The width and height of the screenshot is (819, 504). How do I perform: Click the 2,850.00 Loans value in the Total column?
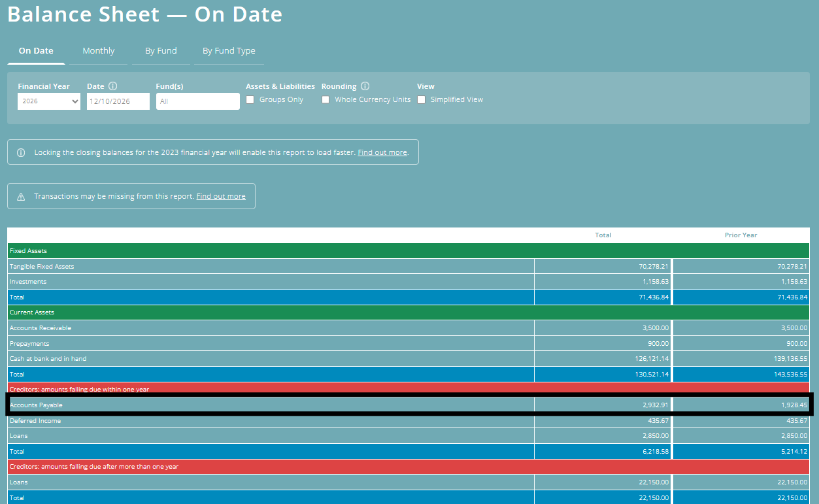click(x=656, y=436)
